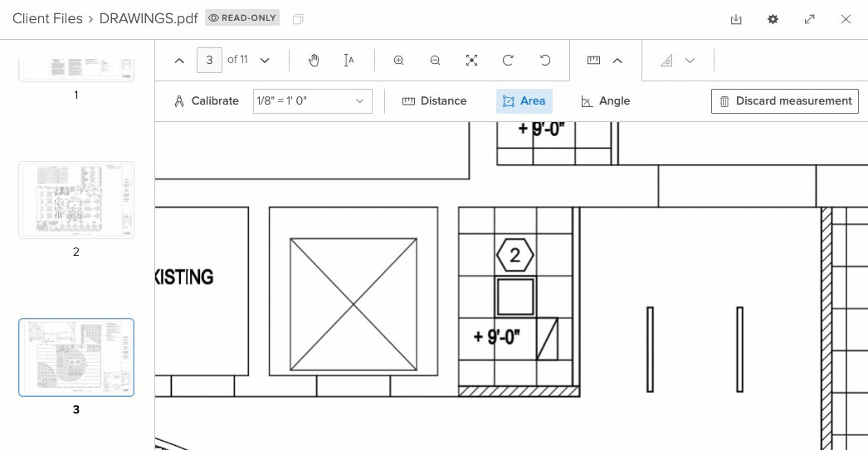868x450 pixels.
Task: Select the text selection tool
Action: click(349, 61)
